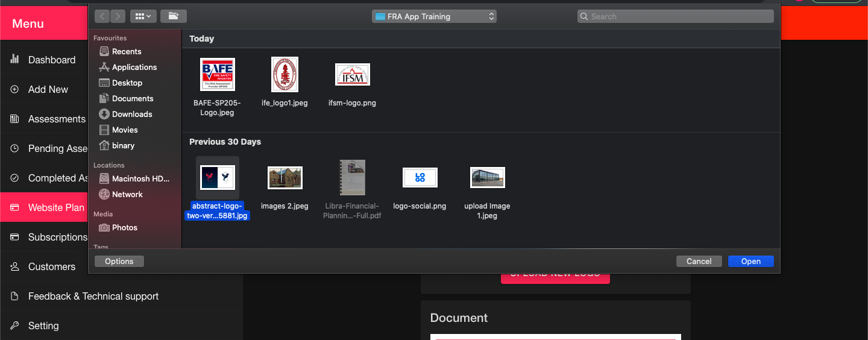Select Photos under Media
The image size is (868, 340).
pyautogui.click(x=125, y=227)
